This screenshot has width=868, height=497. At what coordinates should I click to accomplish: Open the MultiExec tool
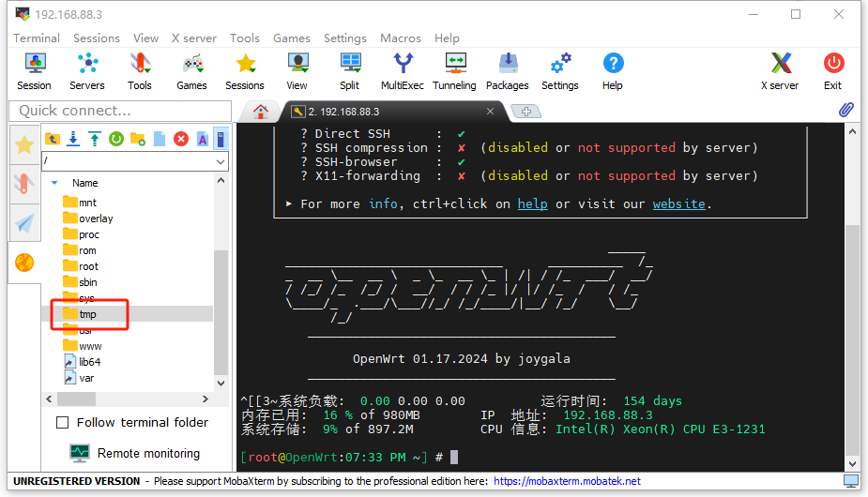coord(402,71)
